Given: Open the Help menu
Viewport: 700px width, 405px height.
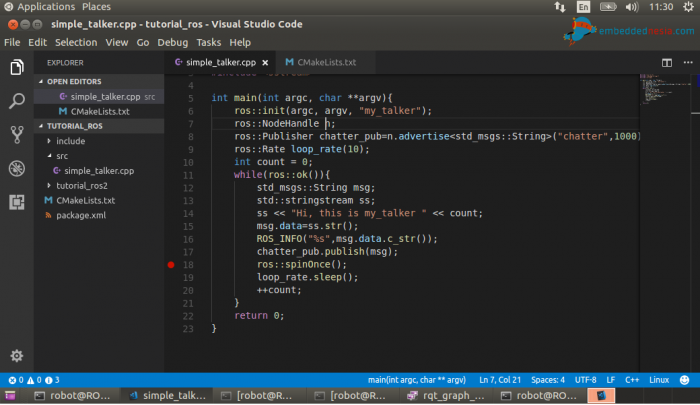Looking at the screenshot, I should pos(240,42).
